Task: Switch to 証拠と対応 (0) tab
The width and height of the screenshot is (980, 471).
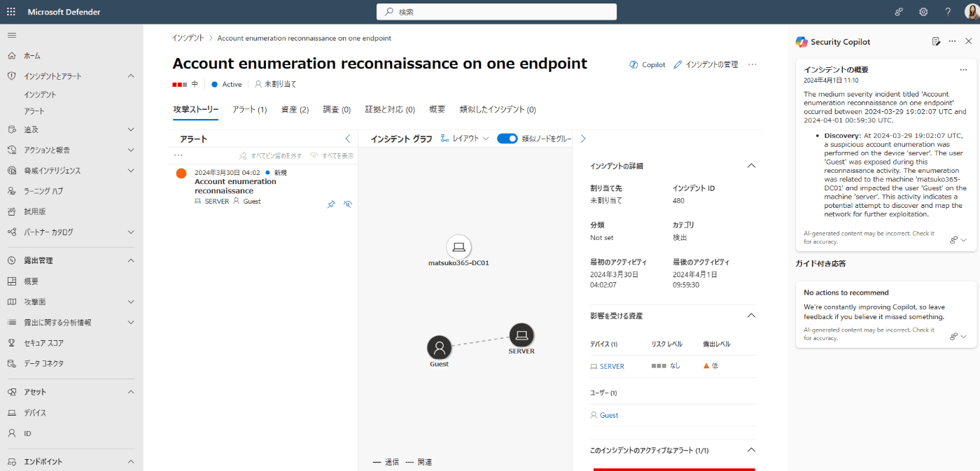Action: coord(390,109)
